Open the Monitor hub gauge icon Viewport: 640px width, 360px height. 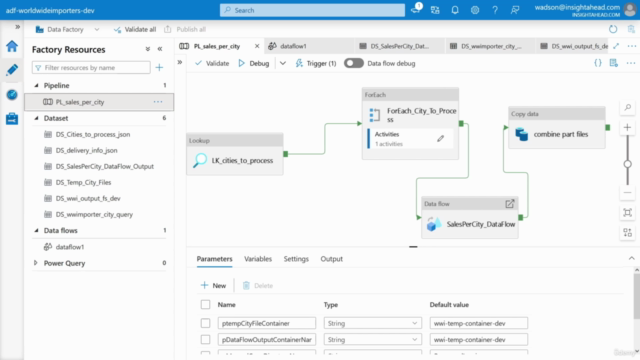click(x=12, y=95)
